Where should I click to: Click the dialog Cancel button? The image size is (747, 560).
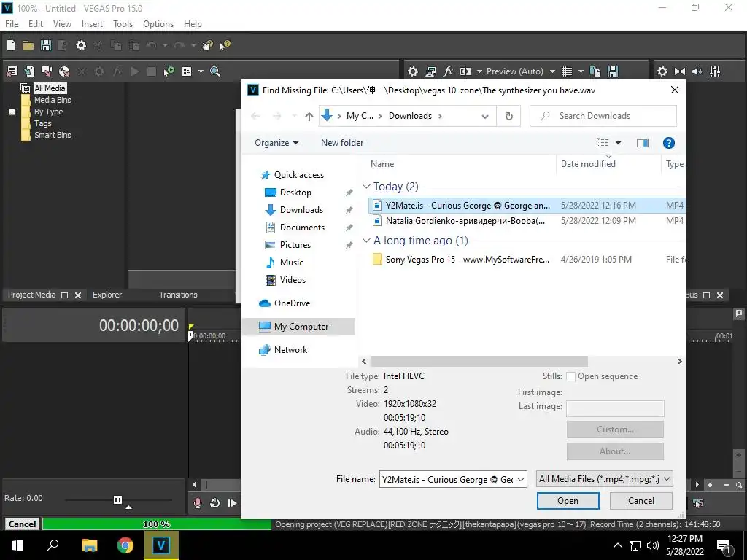click(640, 501)
